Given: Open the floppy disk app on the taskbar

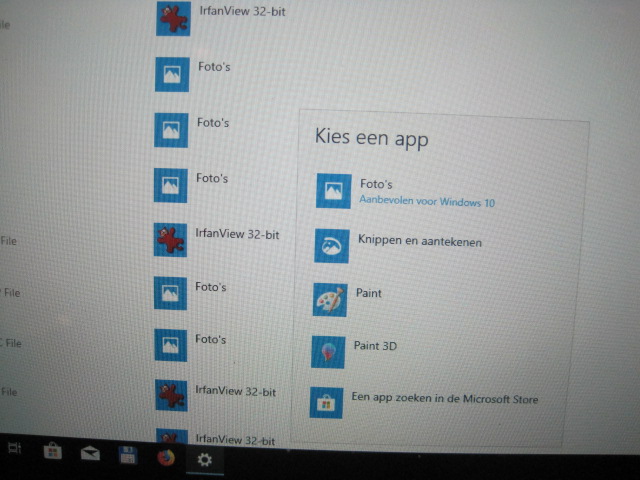Looking at the screenshot, I should 128,456.
